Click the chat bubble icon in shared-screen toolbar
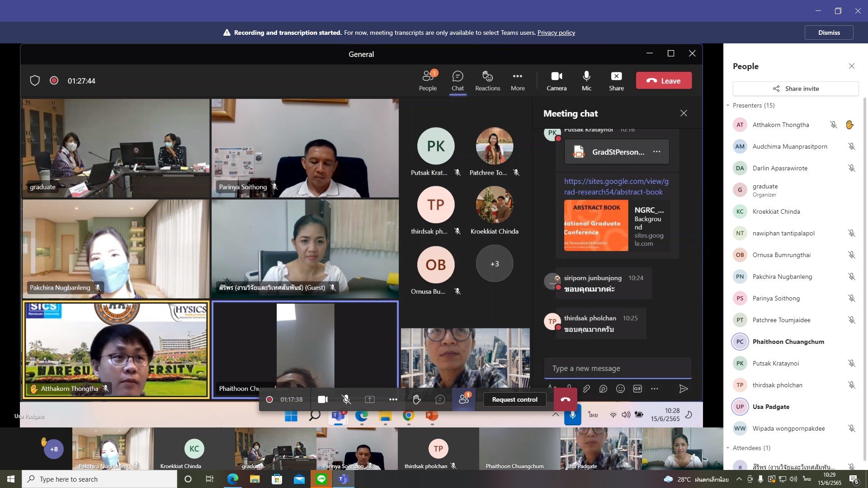 click(440, 399)
